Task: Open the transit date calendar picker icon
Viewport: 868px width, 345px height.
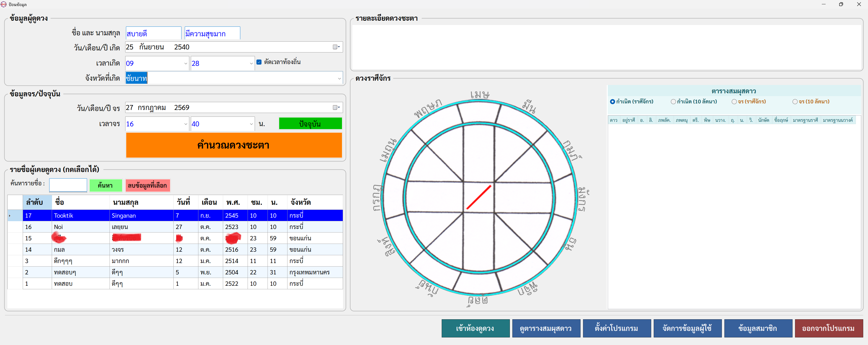Action: 336,108
